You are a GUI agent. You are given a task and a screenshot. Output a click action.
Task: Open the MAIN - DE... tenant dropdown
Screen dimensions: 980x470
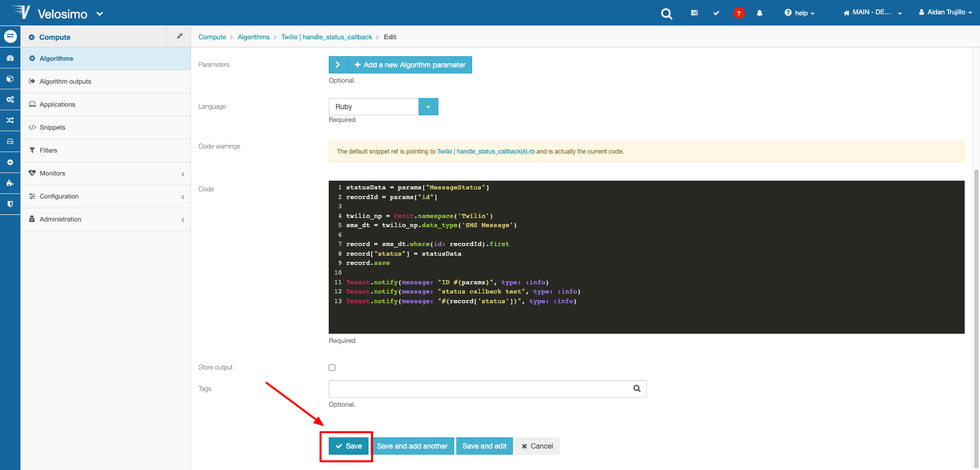coord(872,12)
